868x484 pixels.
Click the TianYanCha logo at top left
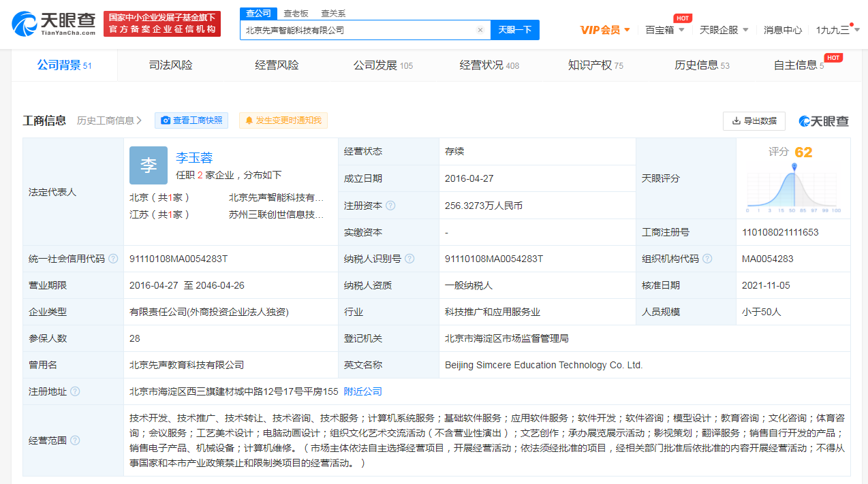pyautogui.click(x=54, y=24)
